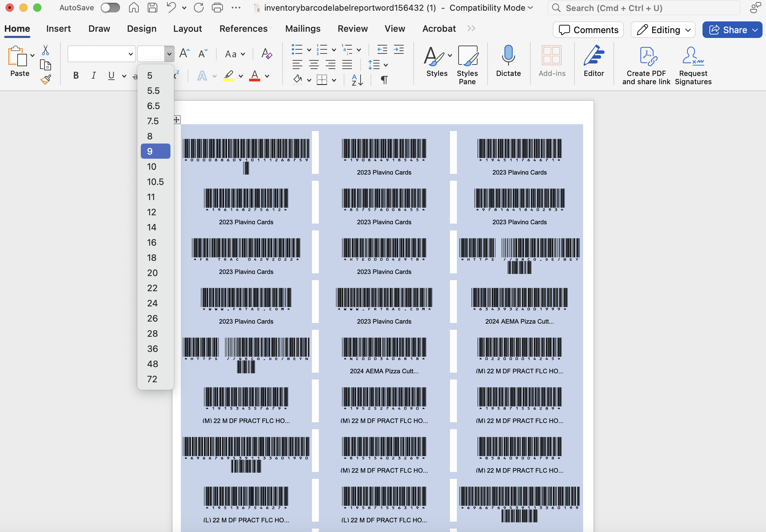This screenshot has width=766, height=532.
Task: Select the Format Painter brush
Action: coord(46,80)
